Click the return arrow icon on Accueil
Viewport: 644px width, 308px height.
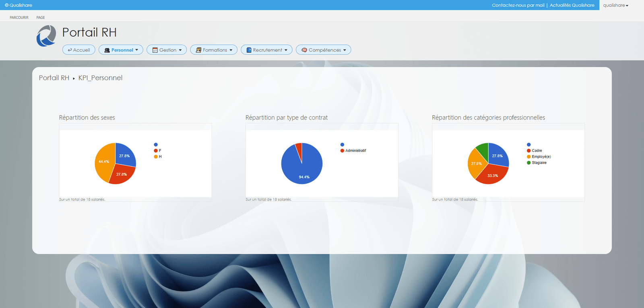(x=70, y=50)
